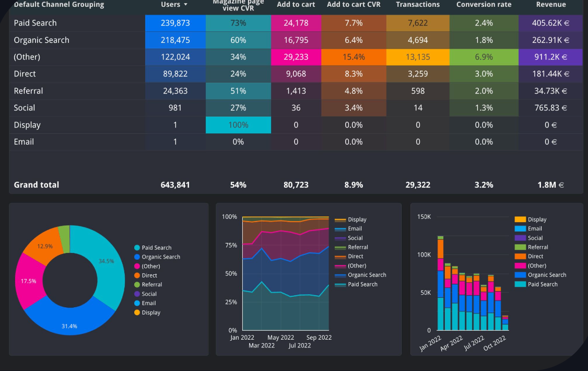Click the Default Channel Grouping column header

(59, 5)
